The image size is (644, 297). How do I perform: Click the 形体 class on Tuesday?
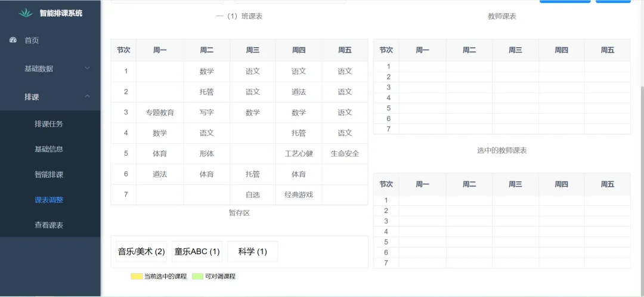(x=206, y=154)
